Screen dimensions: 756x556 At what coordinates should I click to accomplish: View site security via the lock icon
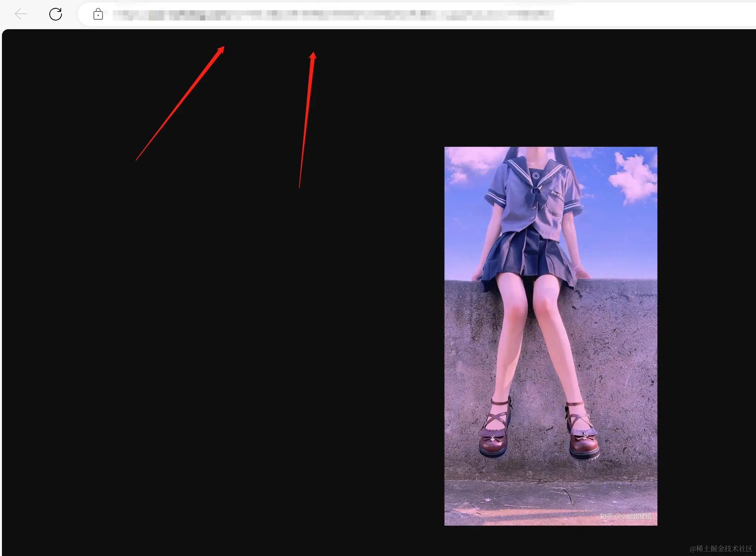(98, 15)
